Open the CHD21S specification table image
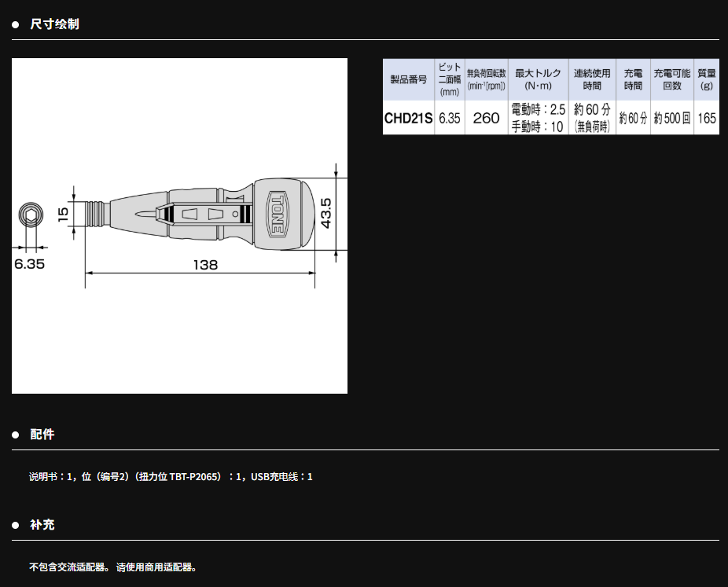The width and height of the screenshot is (728, 587). (550, 97)
